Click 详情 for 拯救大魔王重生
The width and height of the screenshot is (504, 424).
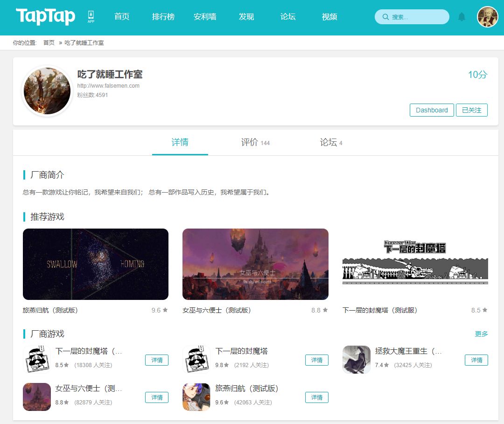476,360
